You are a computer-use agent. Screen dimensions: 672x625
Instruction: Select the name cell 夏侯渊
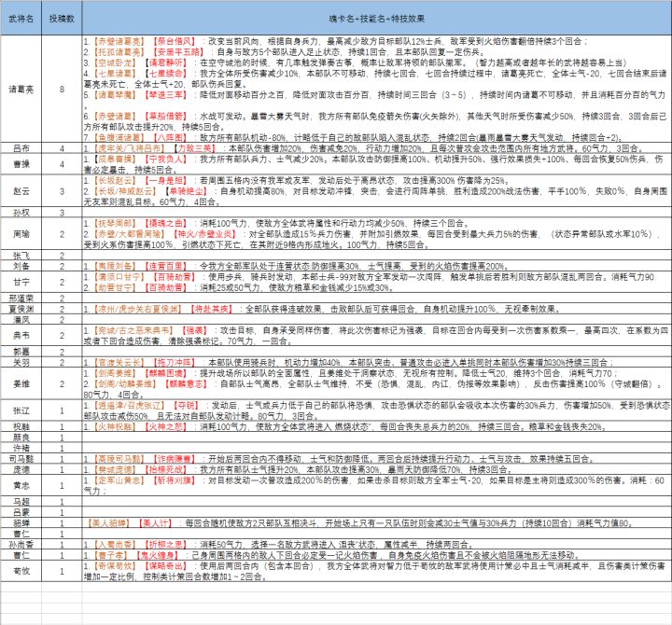tap(21, 309)
